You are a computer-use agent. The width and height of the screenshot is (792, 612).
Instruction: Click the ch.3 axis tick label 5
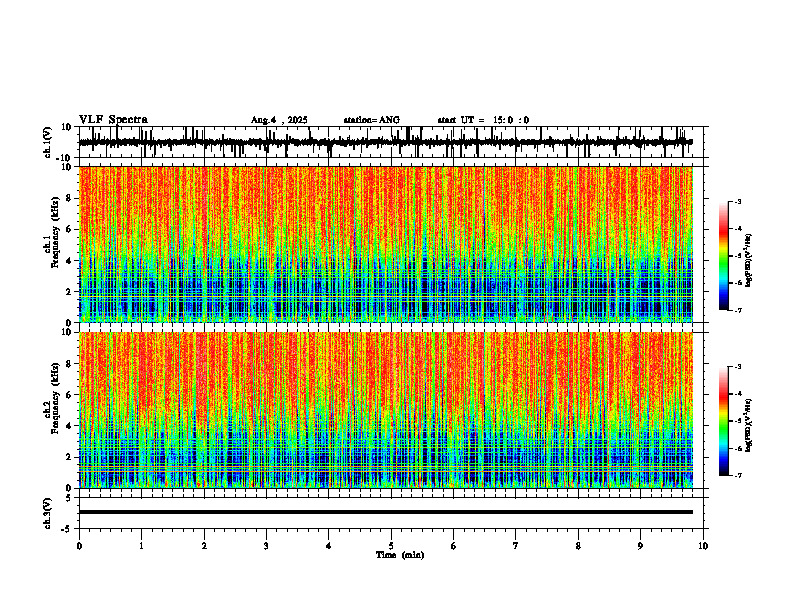[70, 498]
